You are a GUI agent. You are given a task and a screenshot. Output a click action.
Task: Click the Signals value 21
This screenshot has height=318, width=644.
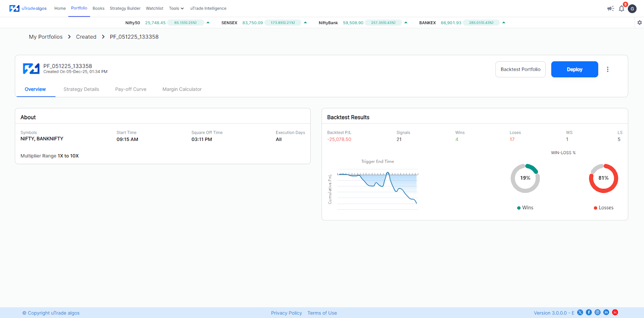[x=399, y=139]
